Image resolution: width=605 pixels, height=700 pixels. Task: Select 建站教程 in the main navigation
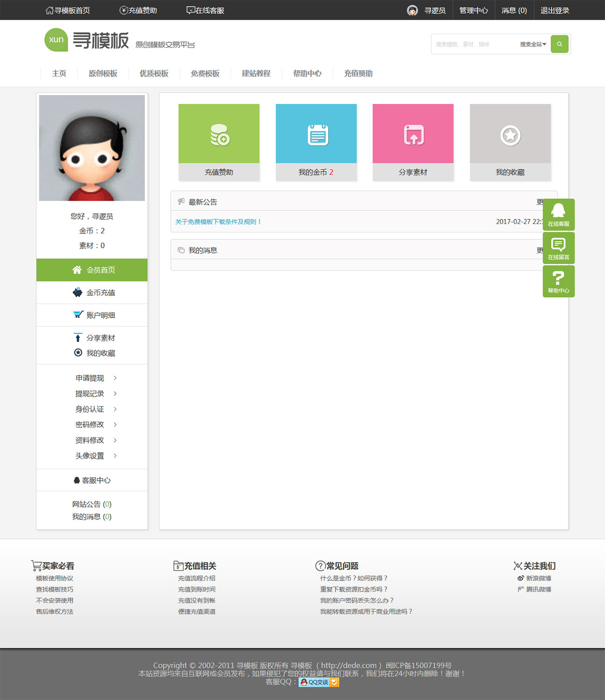[256, 74]
